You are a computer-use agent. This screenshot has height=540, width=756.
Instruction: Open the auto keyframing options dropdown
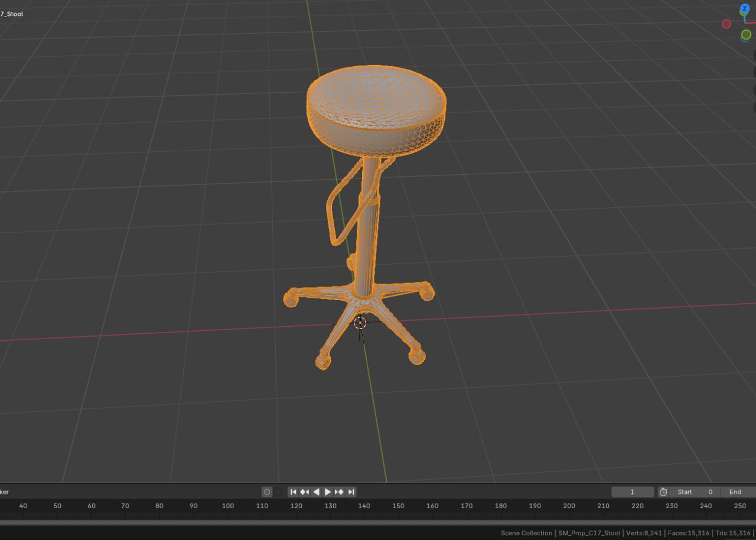pyautogui.click(x=278, y=492)
